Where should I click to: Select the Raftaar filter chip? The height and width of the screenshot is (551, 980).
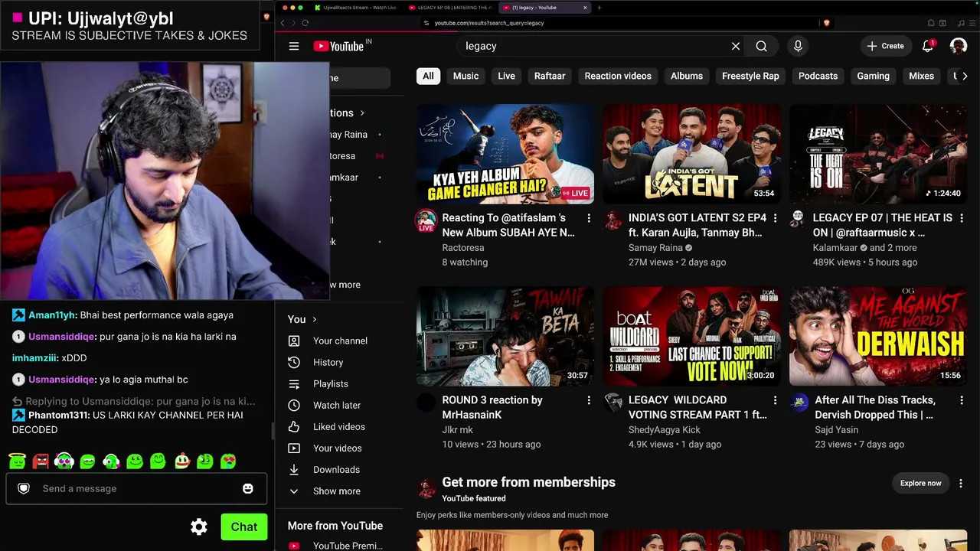point(550,76)
